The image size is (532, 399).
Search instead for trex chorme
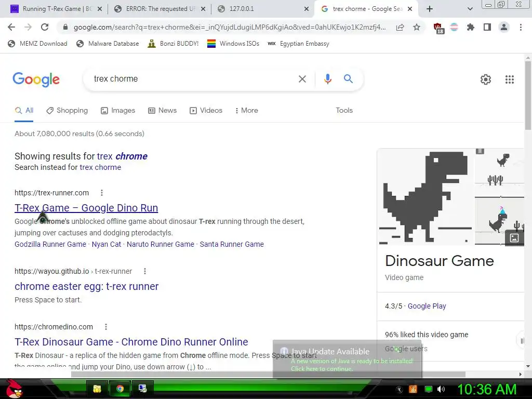[100, 167]
